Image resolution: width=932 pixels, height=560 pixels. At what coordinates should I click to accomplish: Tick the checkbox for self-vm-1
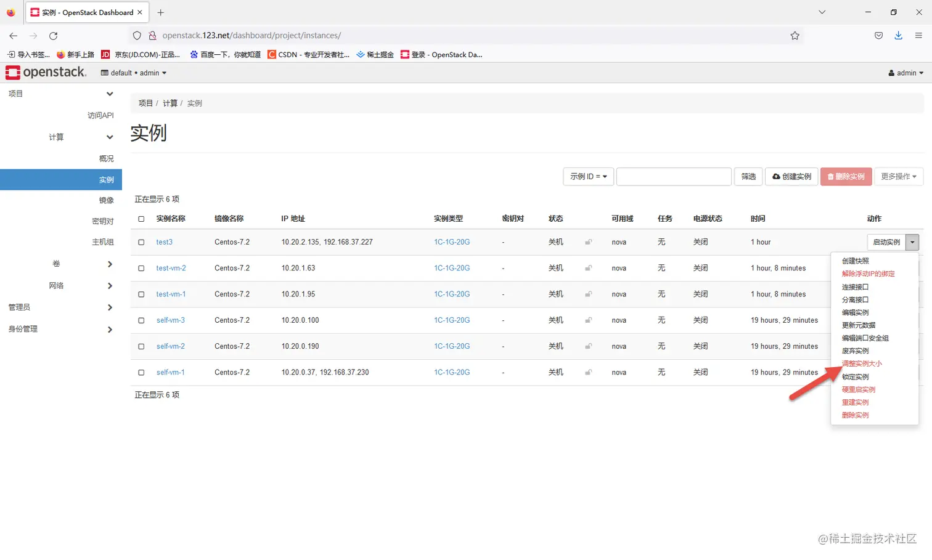click(141, 373)
